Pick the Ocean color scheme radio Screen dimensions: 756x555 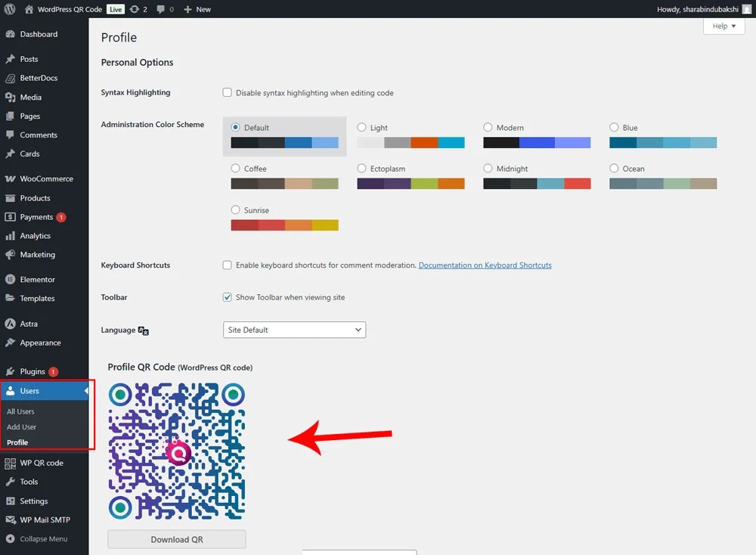(614, 169)
